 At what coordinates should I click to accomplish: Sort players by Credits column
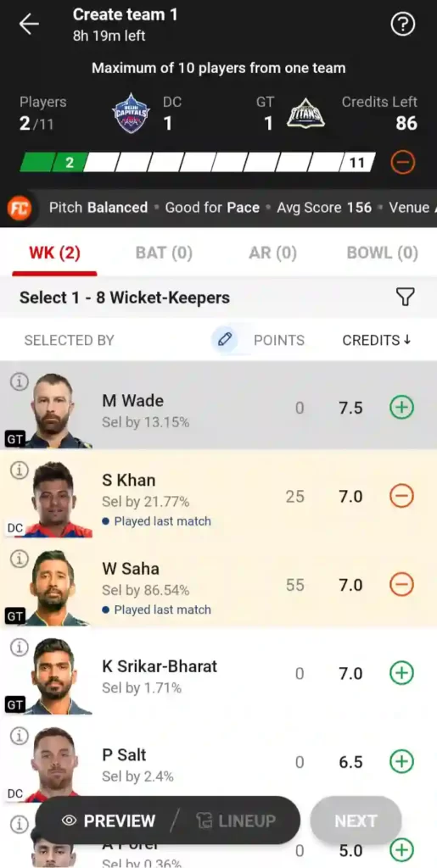coord(377,340)
